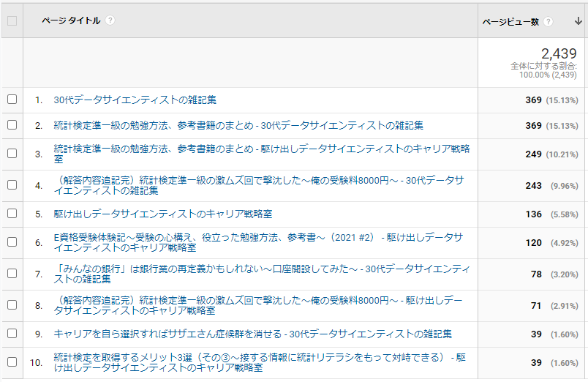Image resolution: width=588 pixels, height=382 pixels.
Task: Select pageview value 136 in row 5
Action: click(x=533, y=214)
